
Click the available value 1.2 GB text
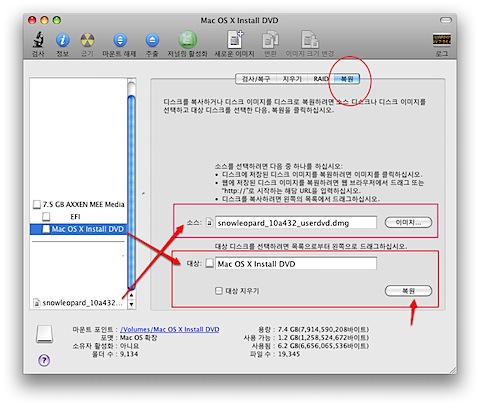click(x=323, y=338)
